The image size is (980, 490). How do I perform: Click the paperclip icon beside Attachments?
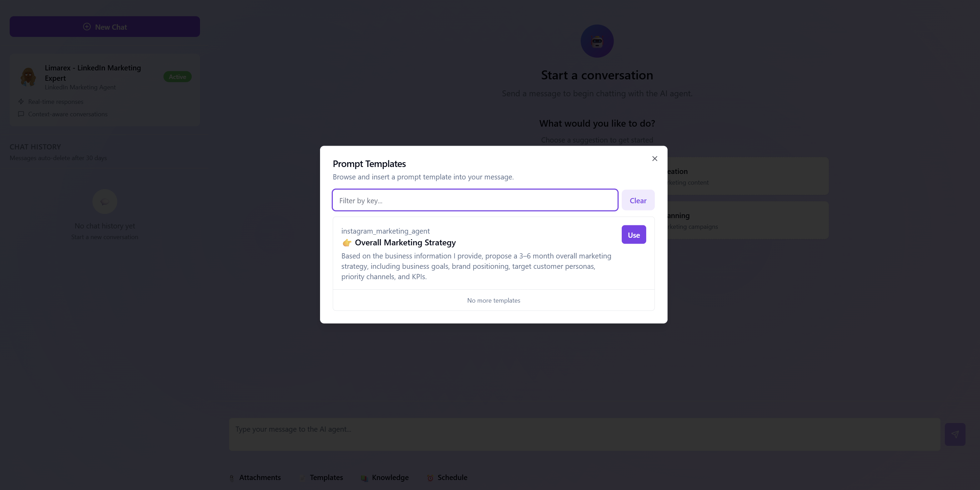click(232, 478)
